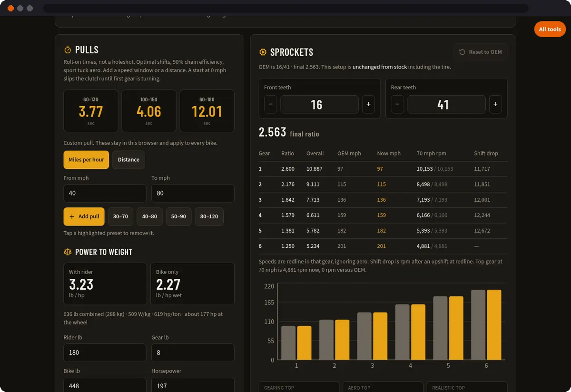
Task: Click the Front teeth value 16 field
Action: (319, 104)
